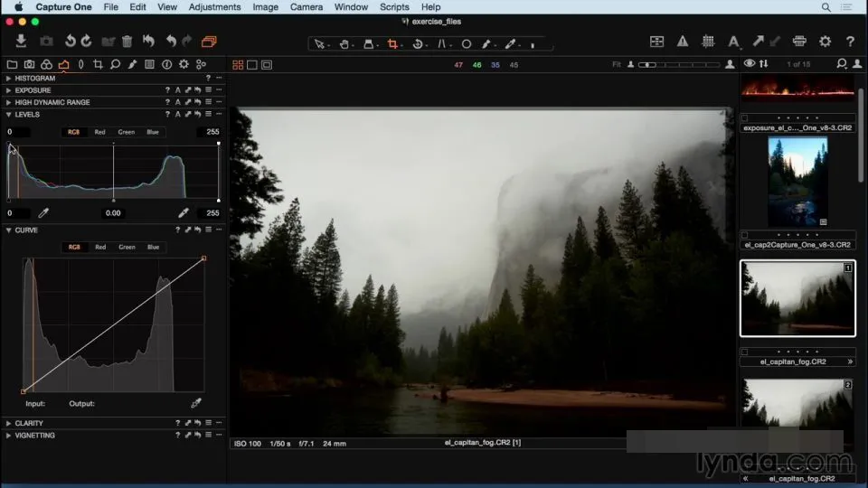Viewport: 868px width, 488px height.
Task: Click the Fit zoom label
Action: (616, 65)
